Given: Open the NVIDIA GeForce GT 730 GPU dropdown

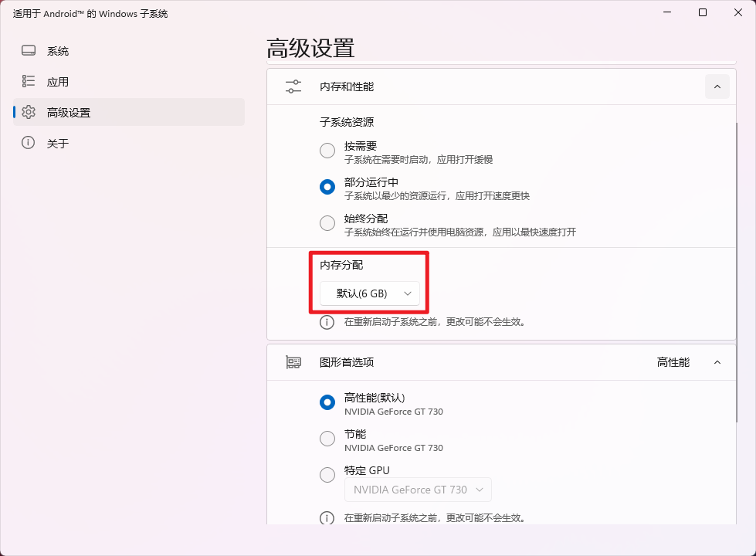Looking at the screenshot, I should [x=418, y=489].
